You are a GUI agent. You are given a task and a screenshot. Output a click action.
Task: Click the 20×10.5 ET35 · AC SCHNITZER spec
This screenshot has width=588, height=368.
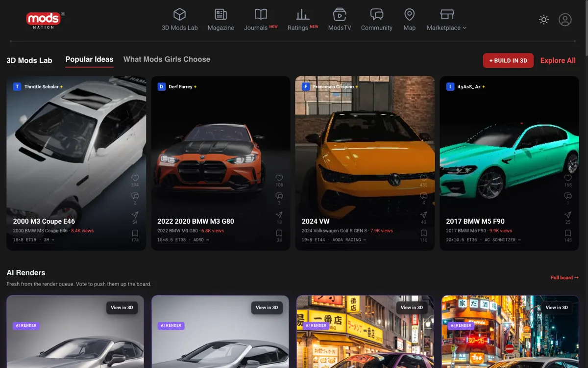pos(483,240)
